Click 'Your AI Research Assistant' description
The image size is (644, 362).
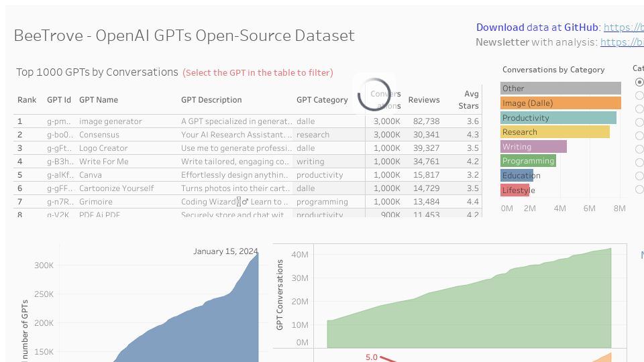click(x=236, y=135)
